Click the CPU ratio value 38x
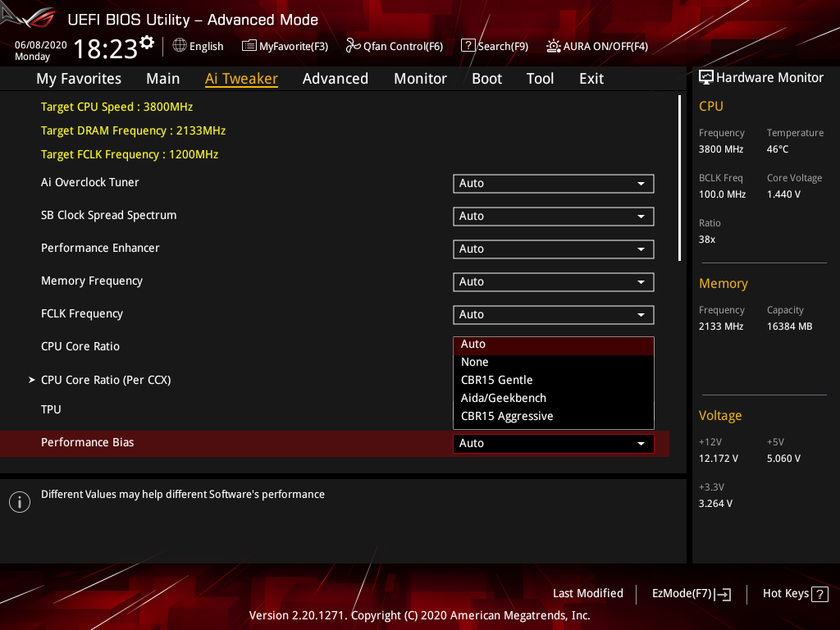The width and height of the screenshot is (840, 630). [x=707, y=240]
